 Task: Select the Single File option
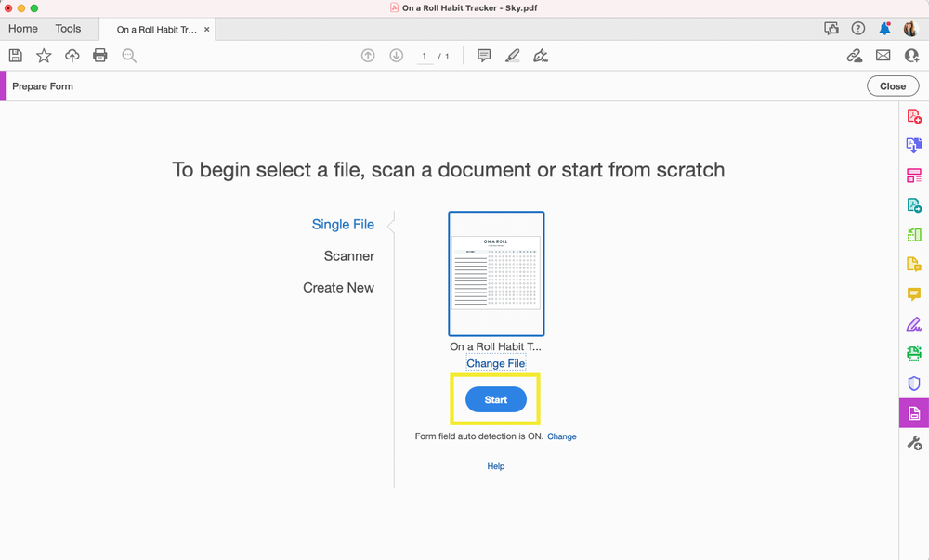343,224
